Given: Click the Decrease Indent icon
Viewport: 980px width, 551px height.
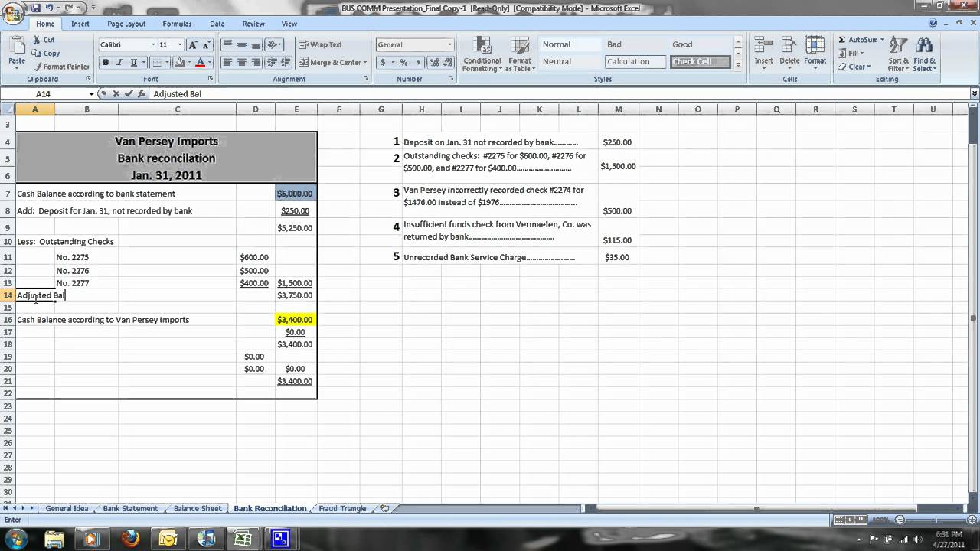Looking at the screenshot, I should click(x=273, y=63).
